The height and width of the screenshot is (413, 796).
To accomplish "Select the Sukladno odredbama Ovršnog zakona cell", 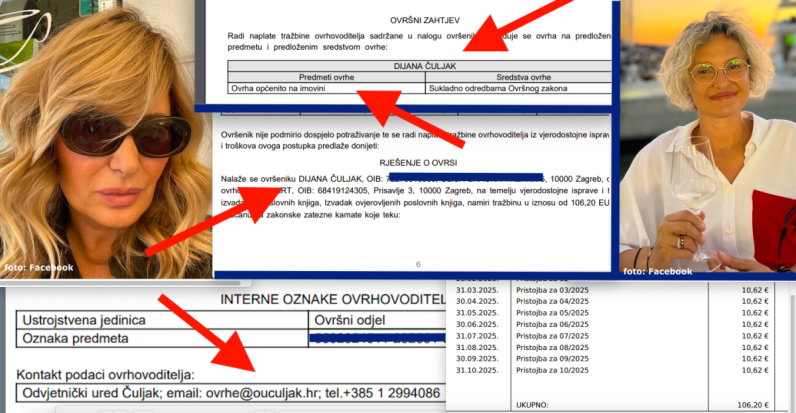I will 518,88.
